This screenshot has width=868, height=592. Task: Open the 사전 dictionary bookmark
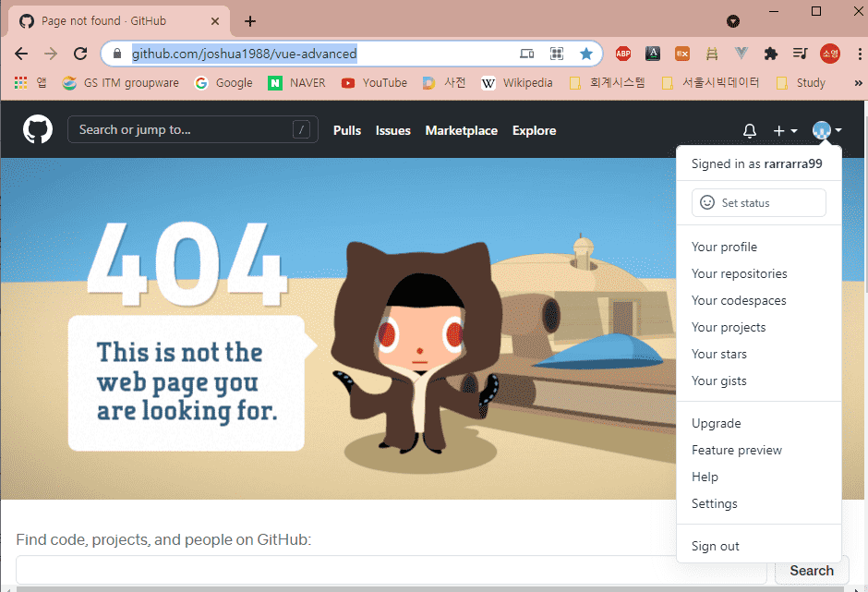pyautogui.click(x=444, y=83)
